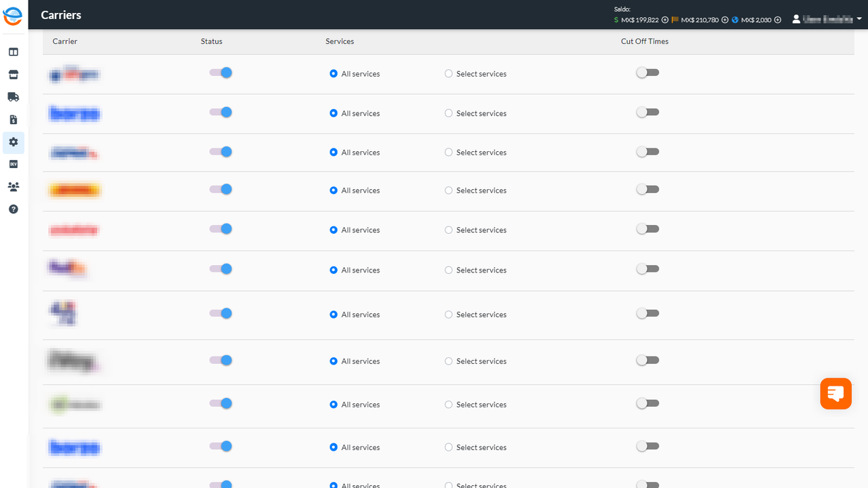Add funds next to MX$ 199,822
Image resolution: width=868 pixels, height=488 pixels.
665,20
